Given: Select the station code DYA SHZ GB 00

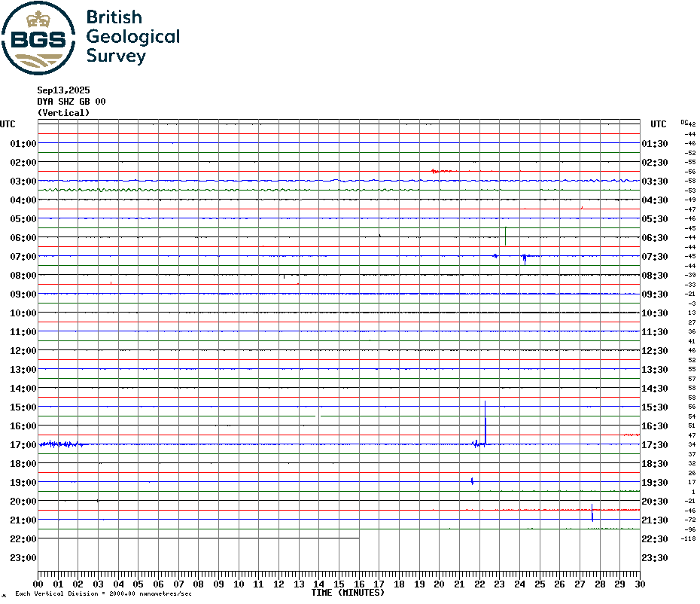Looking at the screenshot, I should point(72,102).
